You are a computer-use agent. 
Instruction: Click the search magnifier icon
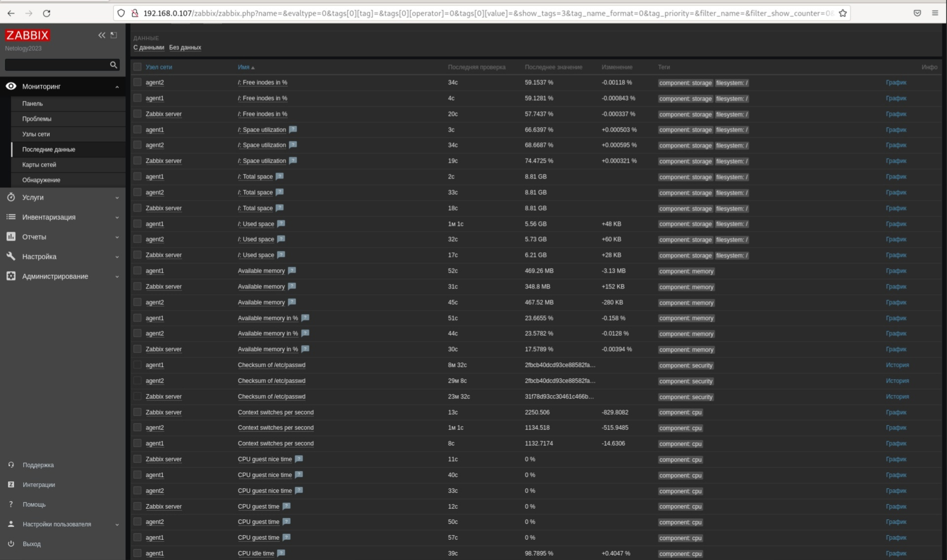114,65
